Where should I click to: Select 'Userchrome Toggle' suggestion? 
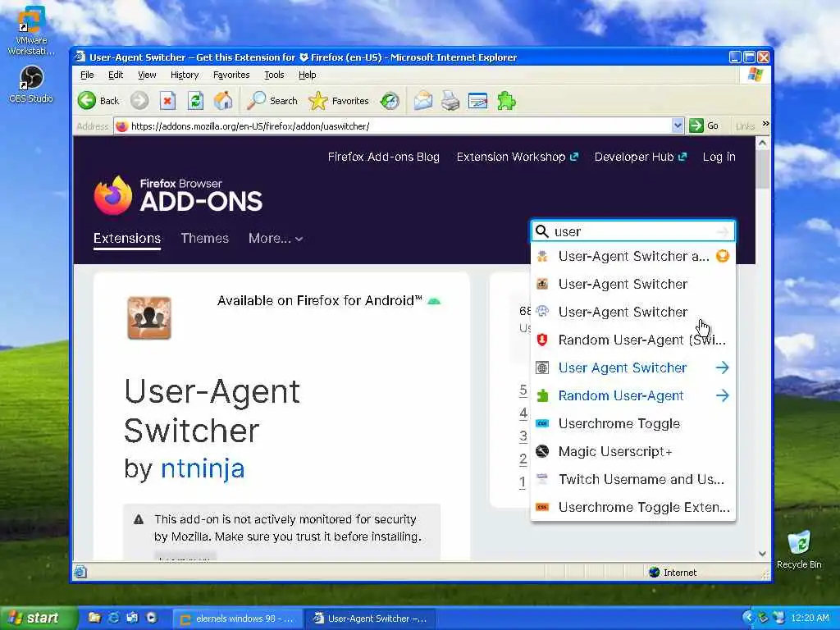[632, 423]
